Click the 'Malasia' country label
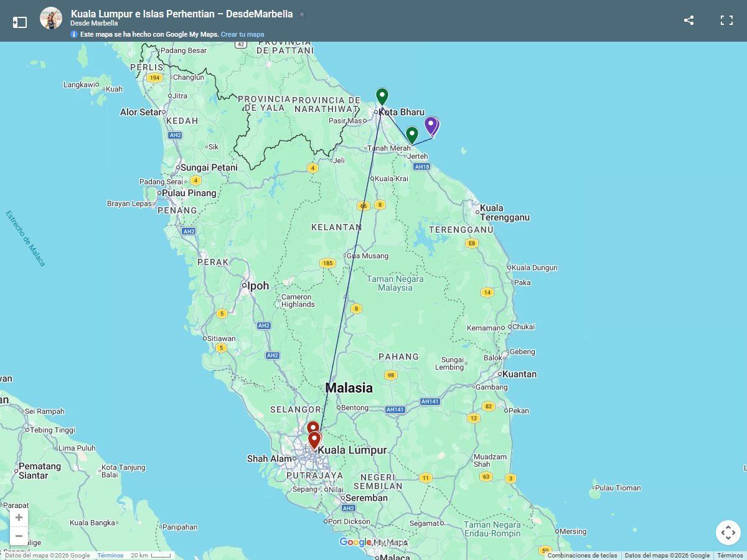Image resolution: width=747 pixels, height=560 pixels. pyautogui.click(x=349, y=388)
